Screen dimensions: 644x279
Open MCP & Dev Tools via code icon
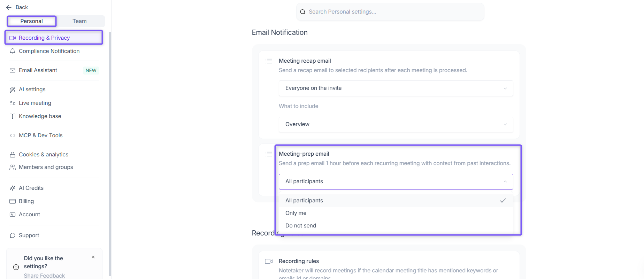pos(13,135)
